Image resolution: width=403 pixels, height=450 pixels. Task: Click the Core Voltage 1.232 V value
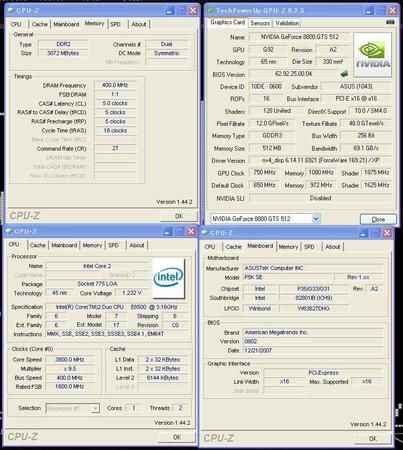[132, 293]
